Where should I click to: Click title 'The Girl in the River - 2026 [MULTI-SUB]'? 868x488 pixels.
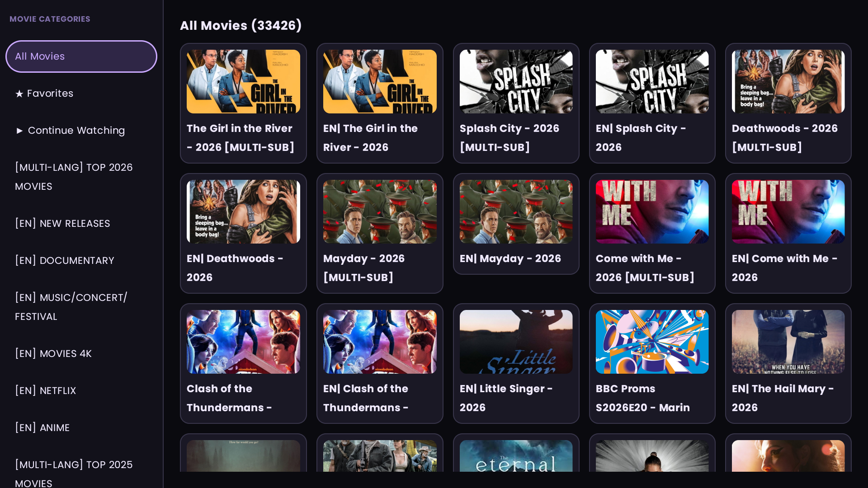click(x=241, y=138)
